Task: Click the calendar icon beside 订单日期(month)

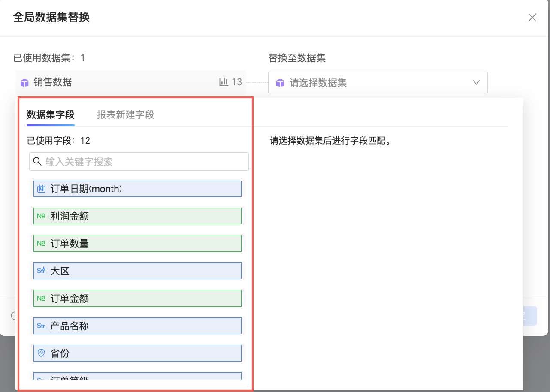Action: (x=41, y=189)
